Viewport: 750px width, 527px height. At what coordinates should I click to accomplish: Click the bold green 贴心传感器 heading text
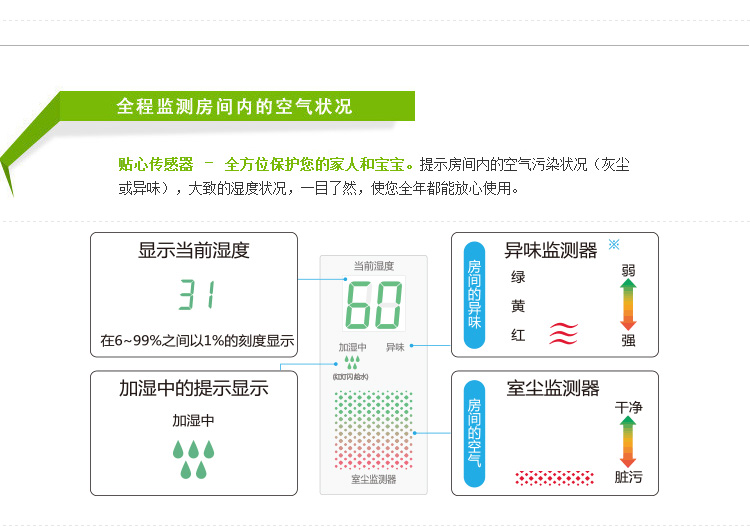[155, 164]
